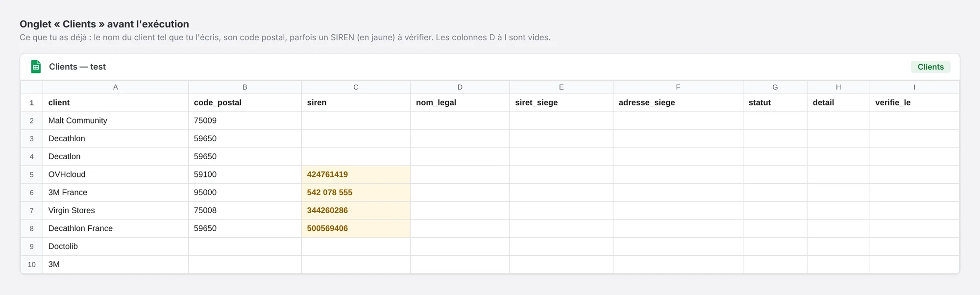Viewport: 980px width, 295px height.
Task: Click postal code 75008
Action: (245, 211)
